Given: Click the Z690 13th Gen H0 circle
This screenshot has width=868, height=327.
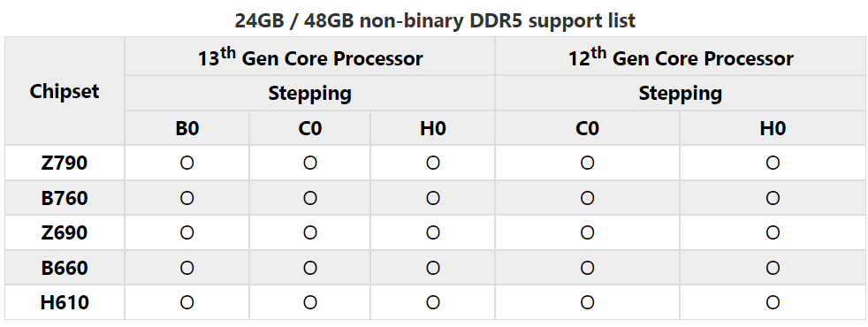Looking at the screenshot, I should click(433, 233).
